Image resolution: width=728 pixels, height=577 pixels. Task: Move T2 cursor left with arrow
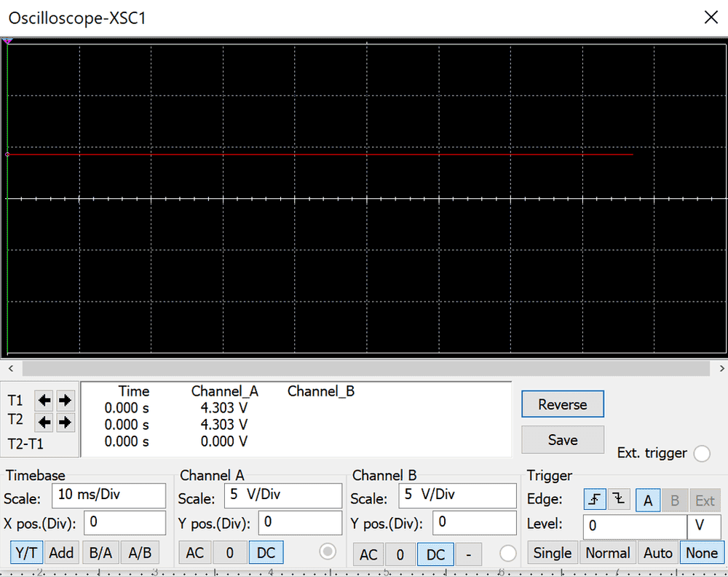(x=45, y=422)
